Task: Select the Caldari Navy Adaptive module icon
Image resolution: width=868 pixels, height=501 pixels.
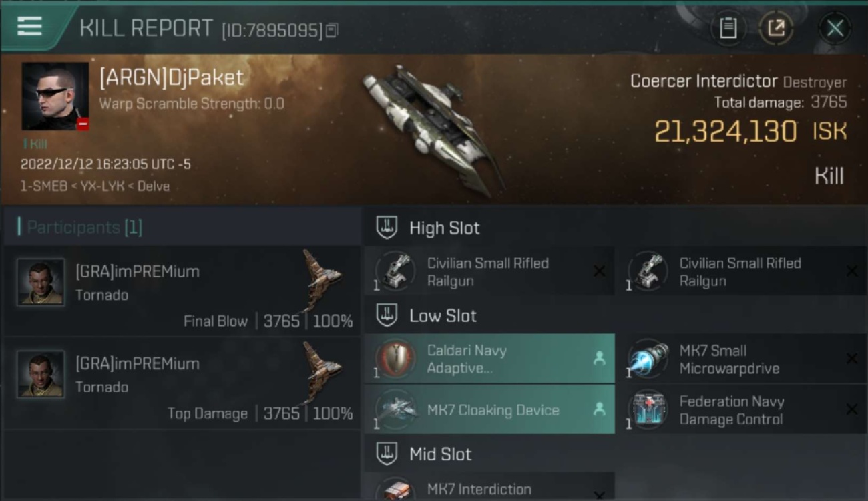Action: (x=395, y=359)
